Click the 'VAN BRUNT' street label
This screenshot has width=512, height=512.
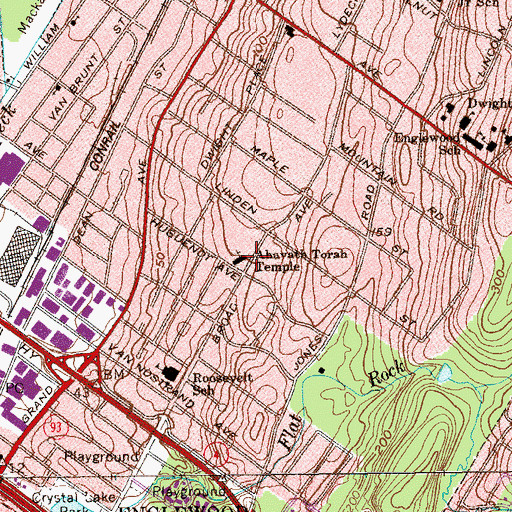pyautogui.click(x=74, y=87)
